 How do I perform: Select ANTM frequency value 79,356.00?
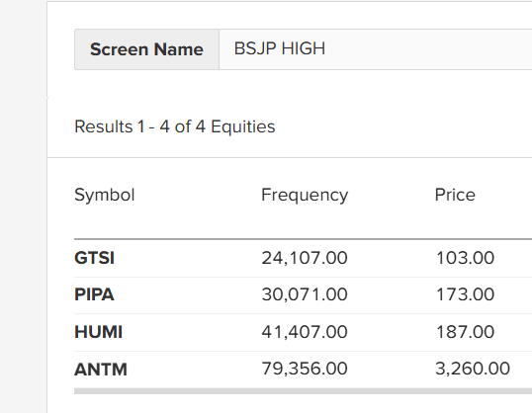[305, 369]
